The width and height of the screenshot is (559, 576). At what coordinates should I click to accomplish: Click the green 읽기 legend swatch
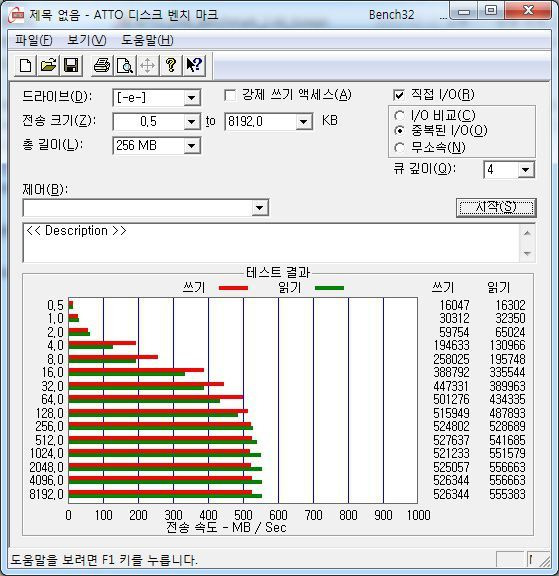click(x=329, y=288)
